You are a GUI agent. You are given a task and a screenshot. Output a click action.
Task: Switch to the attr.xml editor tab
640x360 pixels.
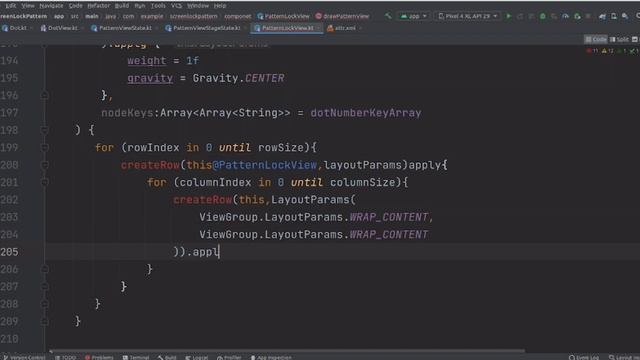click(344, 28)
